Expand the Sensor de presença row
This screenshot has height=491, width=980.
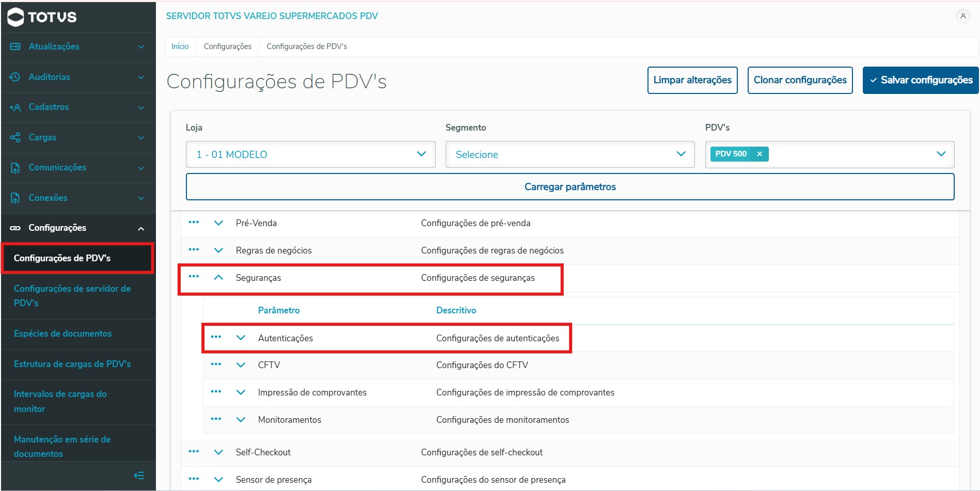pos(218,480)
